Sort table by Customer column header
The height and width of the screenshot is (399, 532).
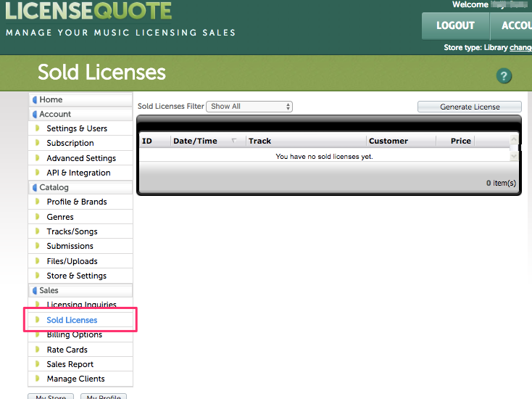[388, 141]
